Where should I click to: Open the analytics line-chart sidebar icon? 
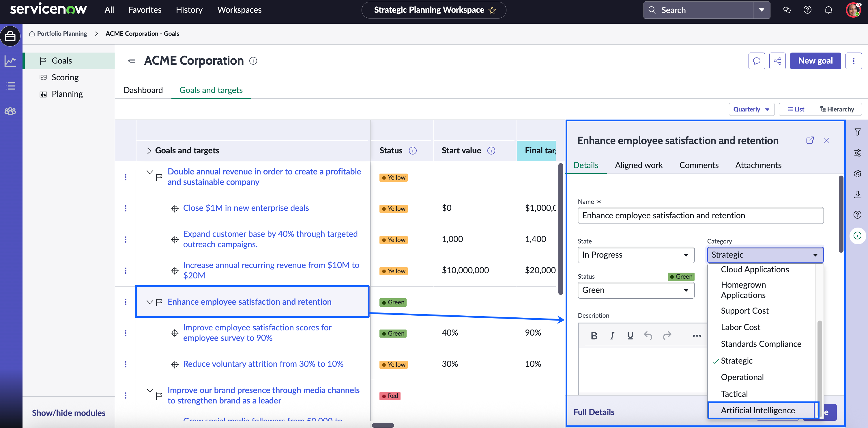pos(10,62)
